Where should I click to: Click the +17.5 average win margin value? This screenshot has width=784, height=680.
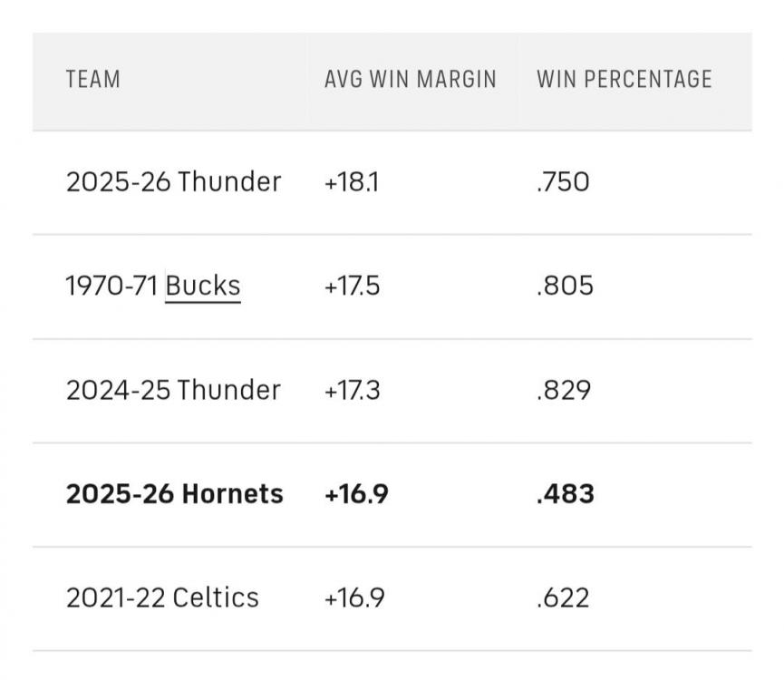[x=352, y=287]
